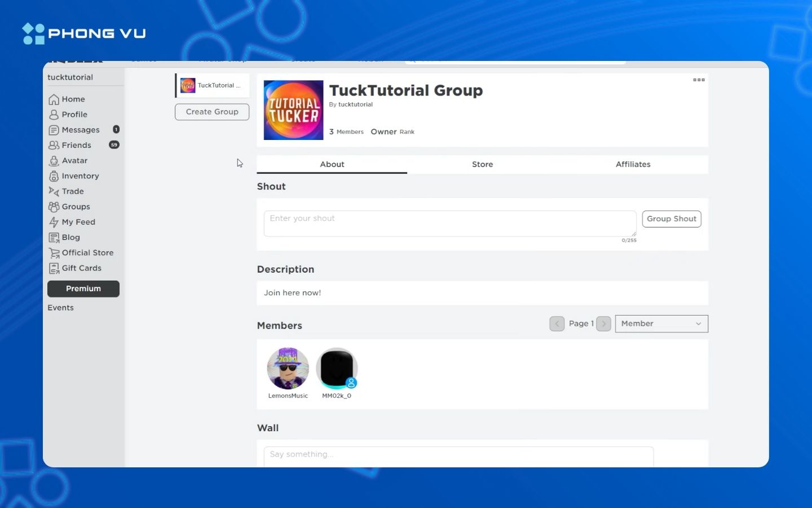This screenshot has height=508, width=812.
Task: Go to the Friends list
Action: (x=76, y=145)
